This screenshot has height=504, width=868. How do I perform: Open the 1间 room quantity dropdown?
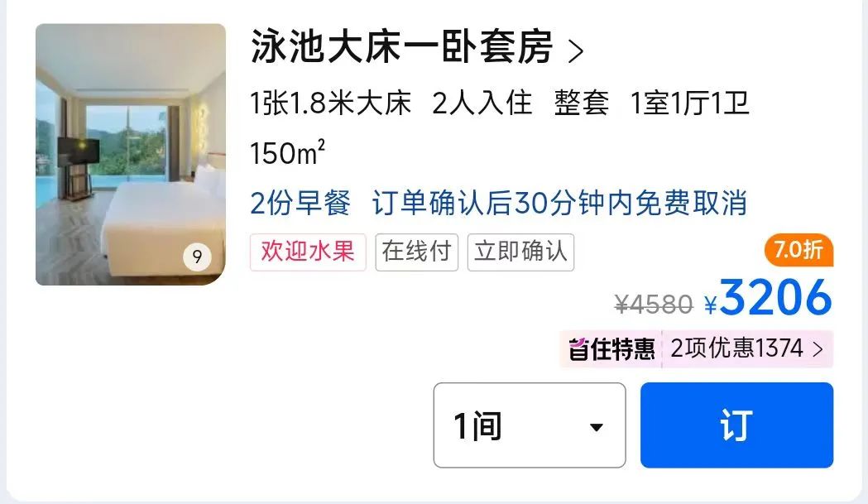click(x=530, y=425)
